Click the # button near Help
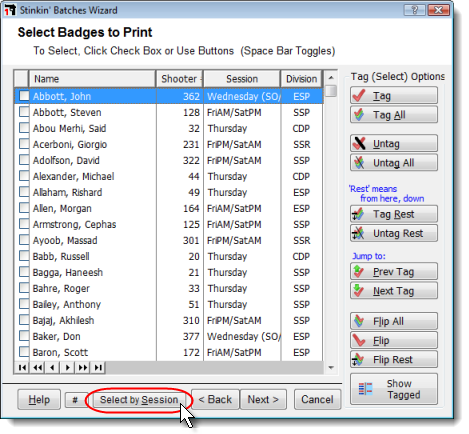The height and width of the screenshot is (434, 469). (x=76, y=400)
